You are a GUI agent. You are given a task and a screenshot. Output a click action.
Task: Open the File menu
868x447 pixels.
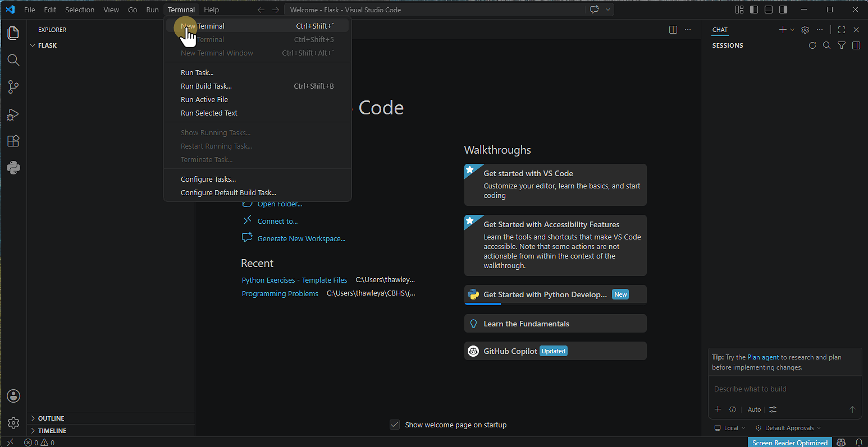pos(30,10)
